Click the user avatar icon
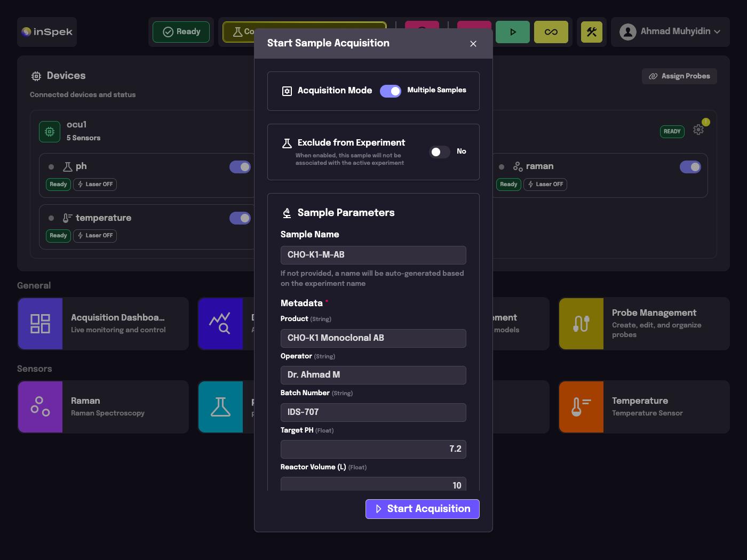Image resolution: width=747 pixels, height=560 pixels. point(628,32)
